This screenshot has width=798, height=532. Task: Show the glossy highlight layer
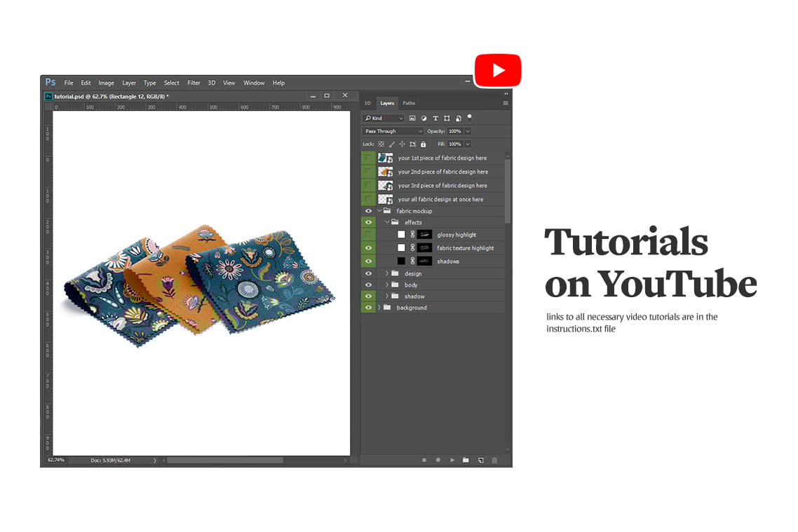368,235
